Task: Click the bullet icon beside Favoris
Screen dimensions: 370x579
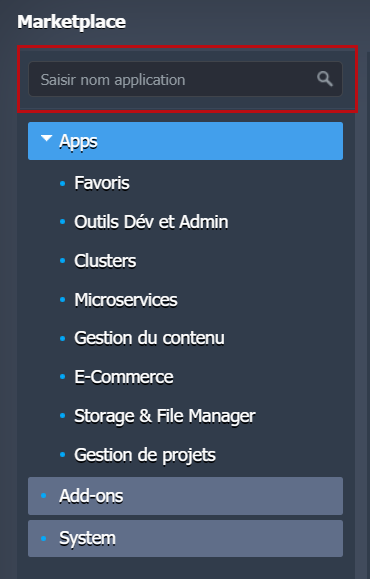Action: [62, 183]
